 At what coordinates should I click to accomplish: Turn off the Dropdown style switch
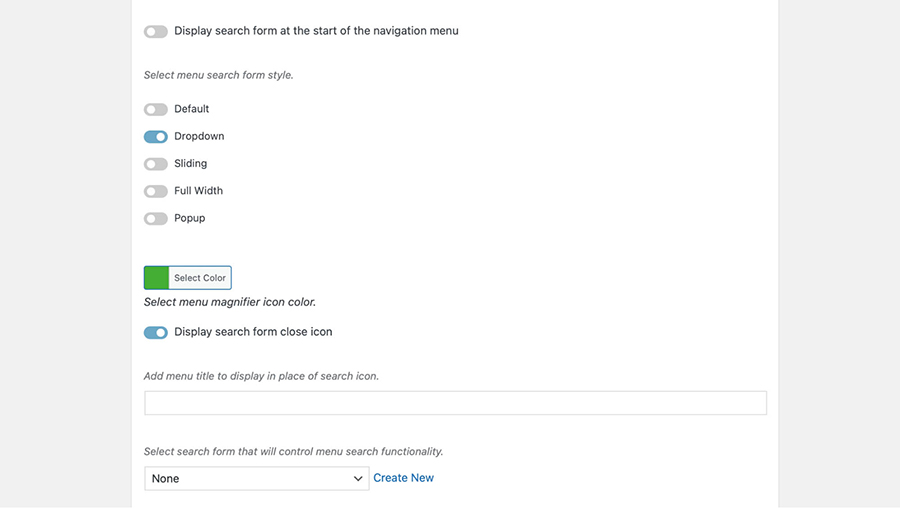pyautogui.click(x=155, y=136)
